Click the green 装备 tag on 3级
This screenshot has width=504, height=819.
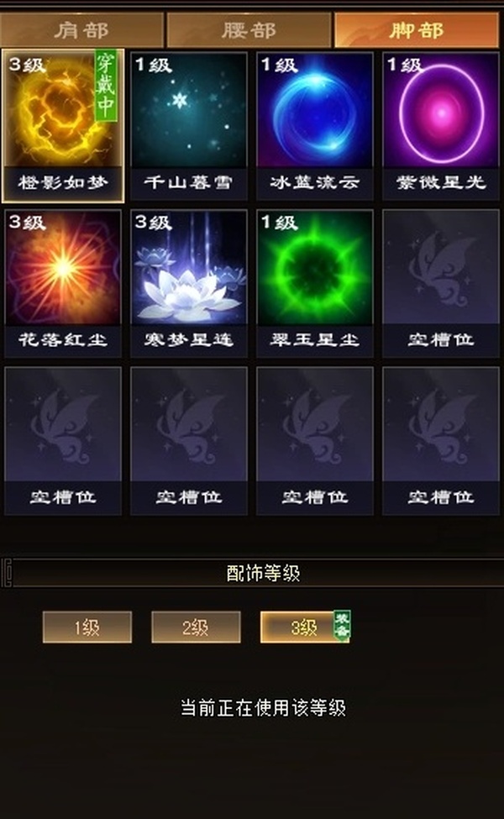click(342, 625)
